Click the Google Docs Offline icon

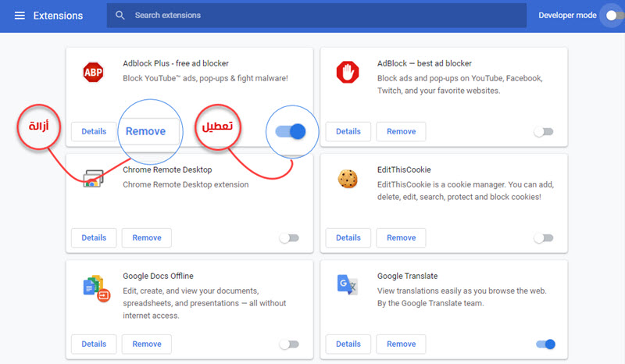coord(96,288)
